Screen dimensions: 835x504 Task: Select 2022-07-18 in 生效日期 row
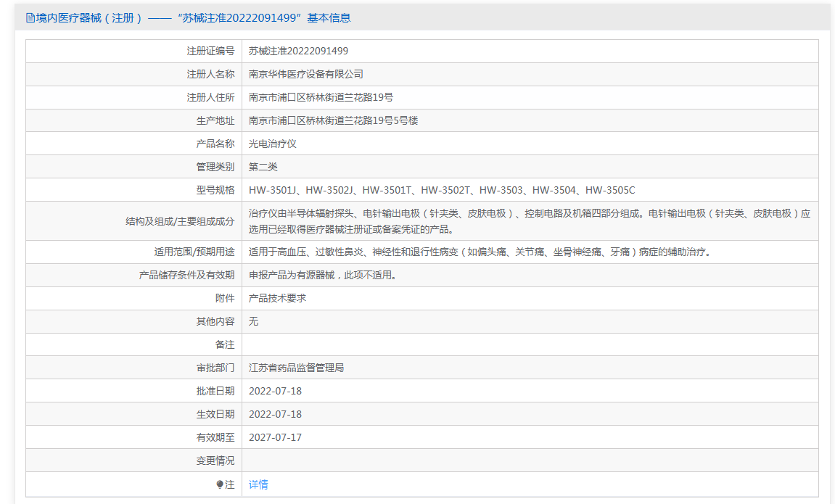coord(276,414)
